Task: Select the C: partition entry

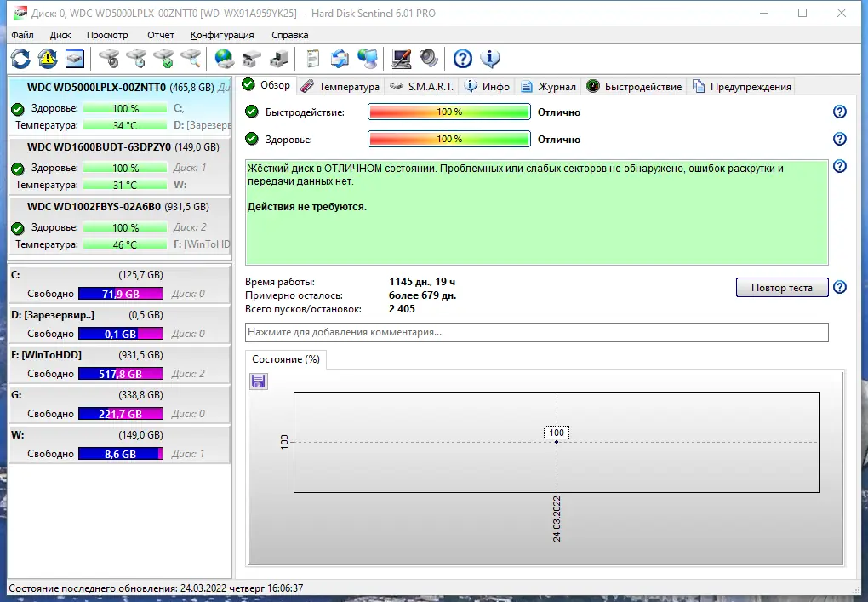Action: point(120,284)
